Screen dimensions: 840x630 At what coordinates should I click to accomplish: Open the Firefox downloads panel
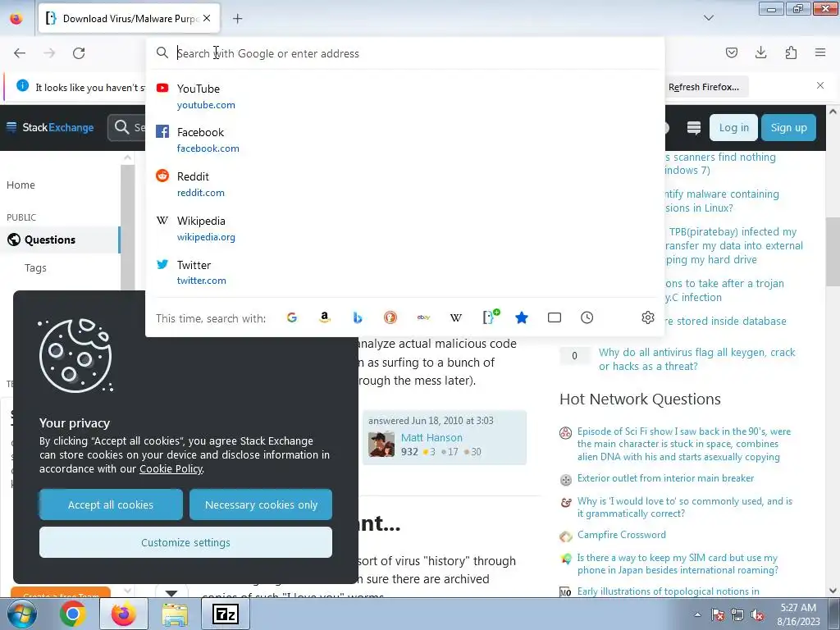click(x=760, y=52)
